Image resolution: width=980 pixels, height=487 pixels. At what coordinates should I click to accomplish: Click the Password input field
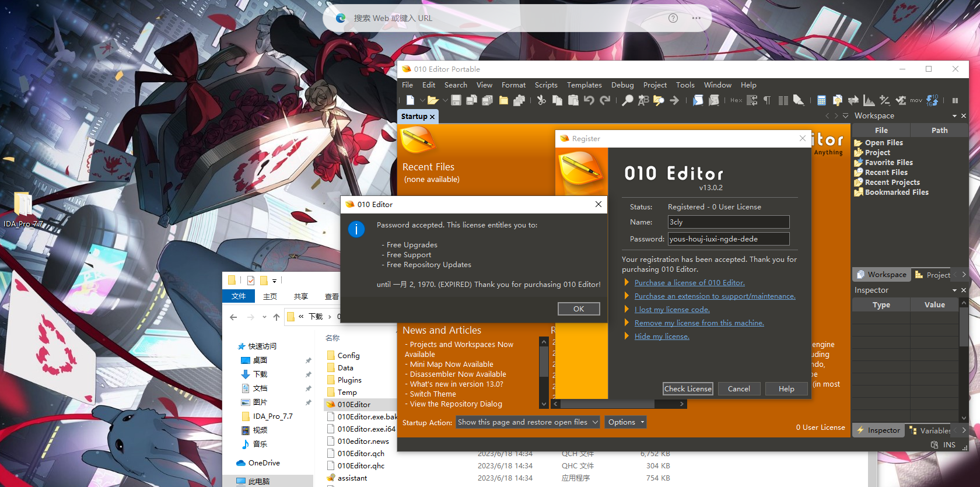728,239
